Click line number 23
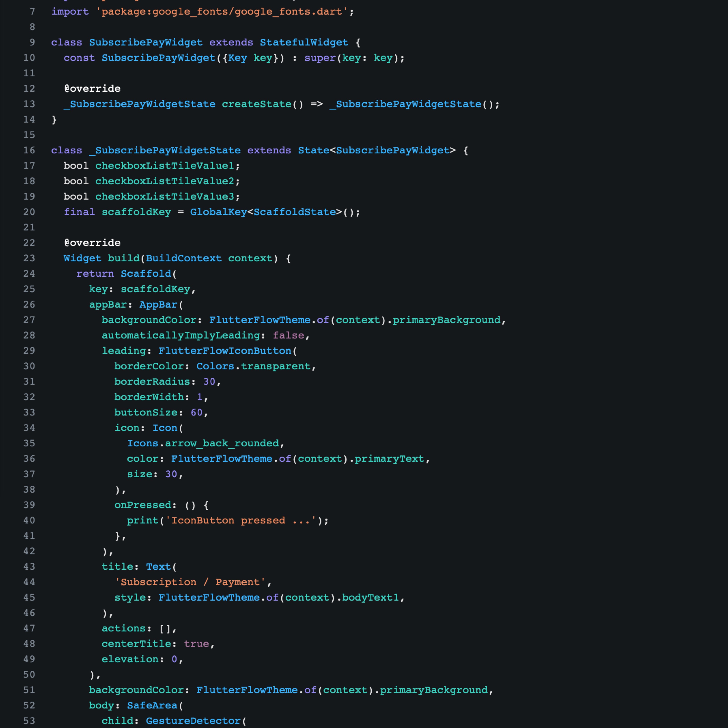Image resolution: width=728 pixels, height=728 pixels. coord(29,258)
